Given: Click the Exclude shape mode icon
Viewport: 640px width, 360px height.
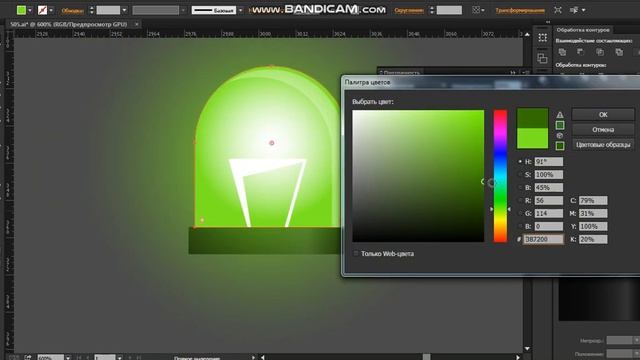Looking at the screenshot, I should 619,52.
